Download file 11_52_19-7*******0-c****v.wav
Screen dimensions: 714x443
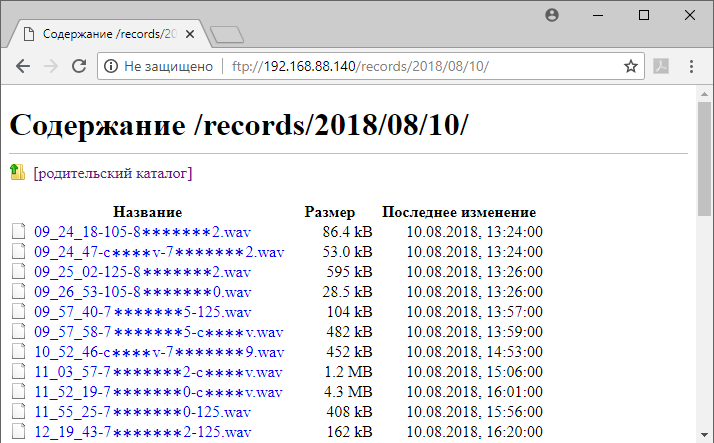click(x=158, y=392)
